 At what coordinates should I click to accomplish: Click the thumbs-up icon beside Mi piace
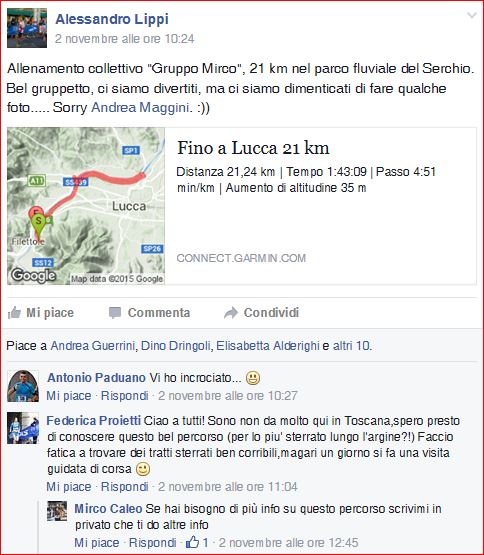14,313
